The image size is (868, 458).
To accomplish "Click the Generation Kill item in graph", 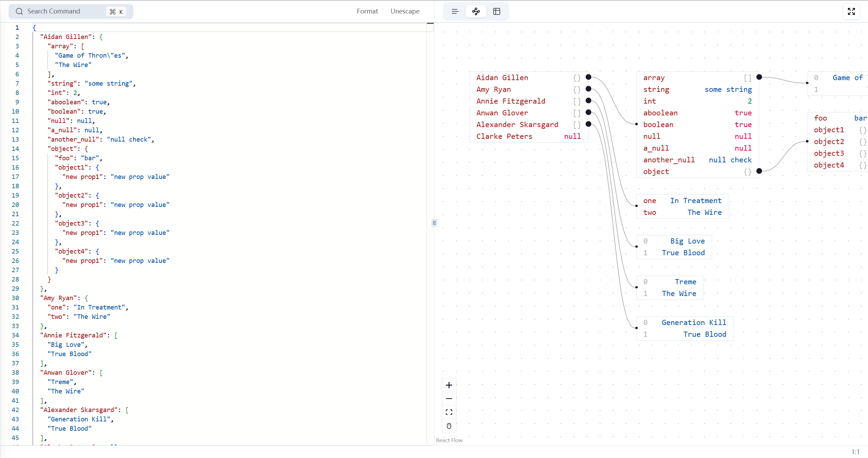I will pos(693,323).
